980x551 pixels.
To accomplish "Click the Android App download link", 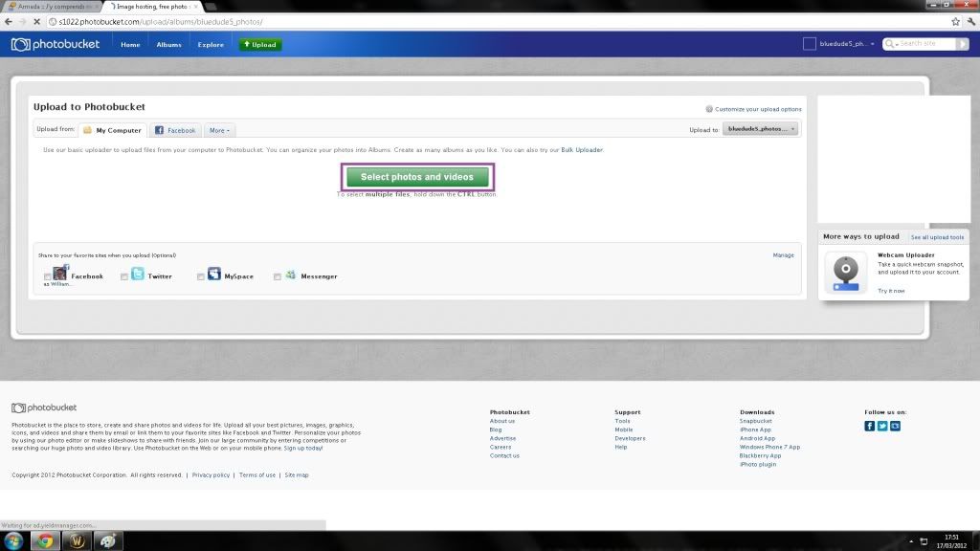I will (x=758, y=438).
